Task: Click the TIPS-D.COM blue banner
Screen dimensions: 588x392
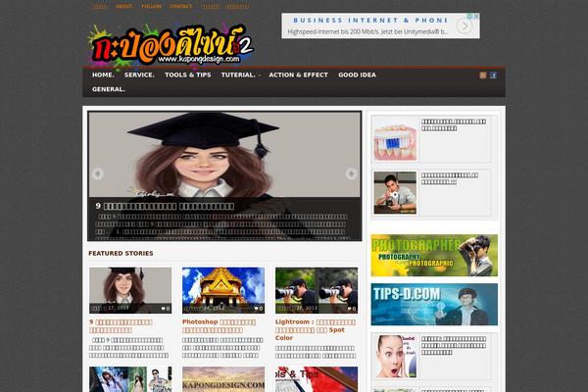Action: [434, 304]
